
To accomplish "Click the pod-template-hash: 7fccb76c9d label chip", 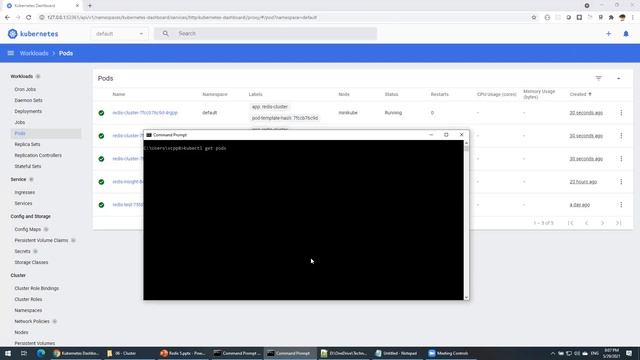I will [x=285, y=118].
